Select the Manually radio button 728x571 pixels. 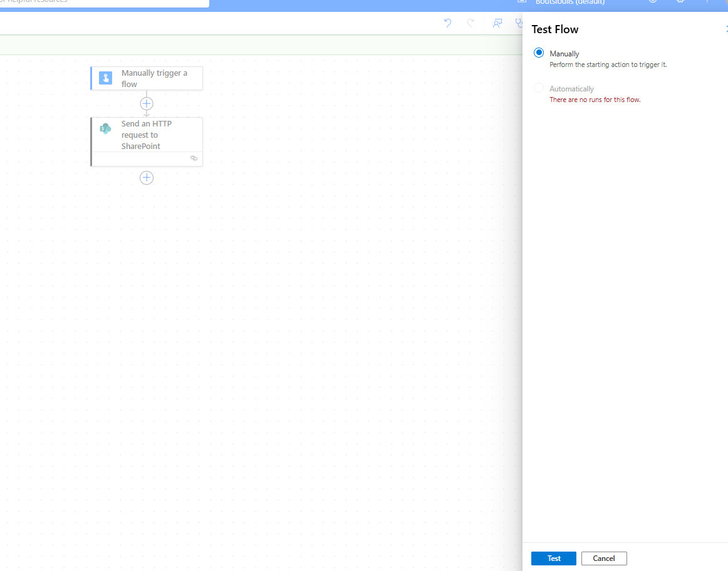(539, 53)
